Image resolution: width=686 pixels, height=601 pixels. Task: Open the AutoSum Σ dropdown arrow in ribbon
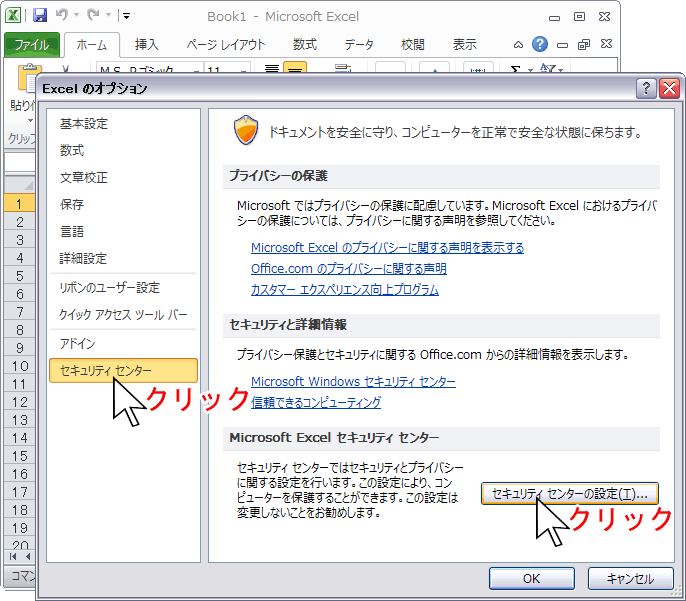(x=530, y=70)
